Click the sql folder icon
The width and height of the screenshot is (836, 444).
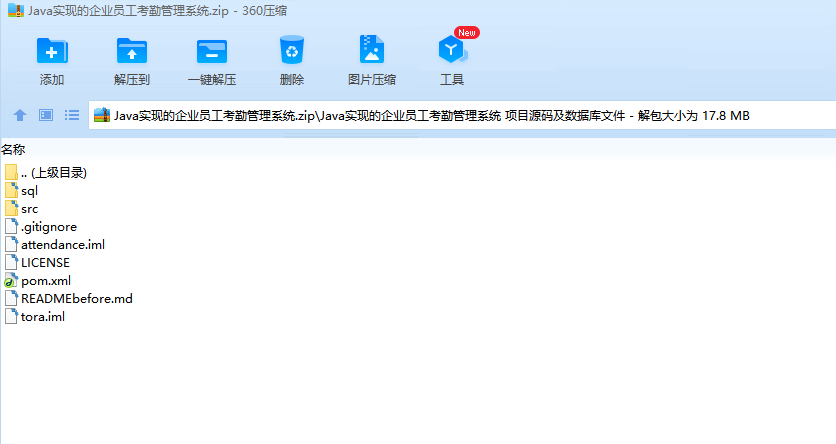click(x=11, y=190)
